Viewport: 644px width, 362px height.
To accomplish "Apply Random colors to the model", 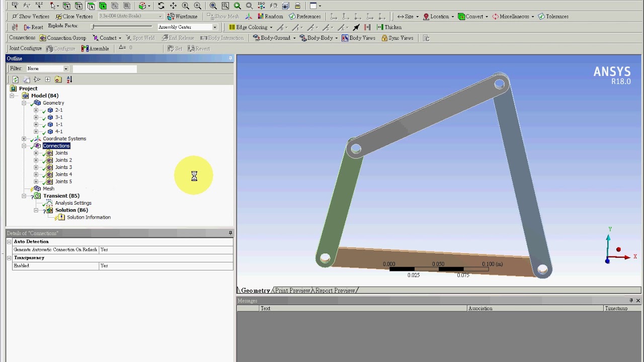I will pos(270,16).
